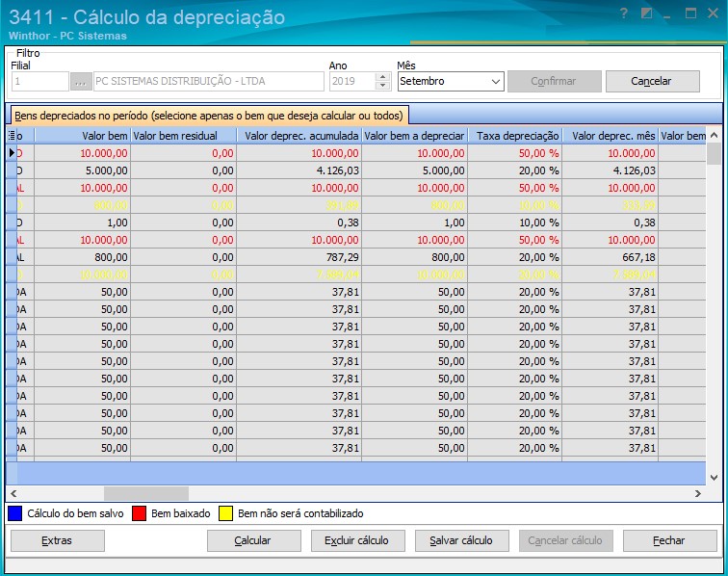Select Taxa depreciação cell in 5.000,00 row
Viewport: 728px width, 576px height.
point(515,170)
